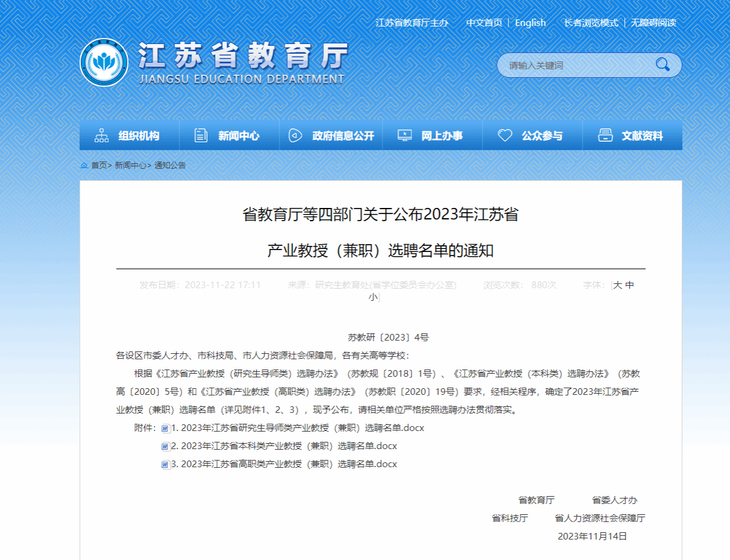This screenshot has width=730, height=560.
Task: Enable 长者浏览模式 elder browsing mode
Action: 591,23
